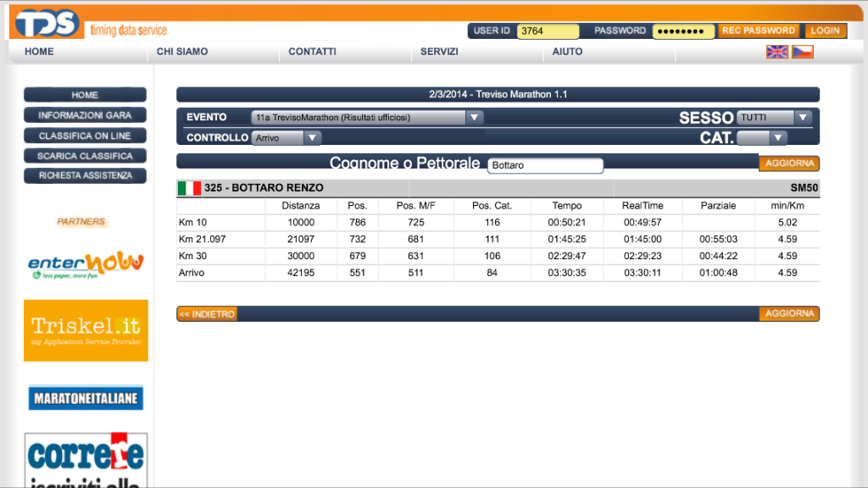
Task: Open Informazioni Gara in the sidebar
Action: click(x=86, y=115)
